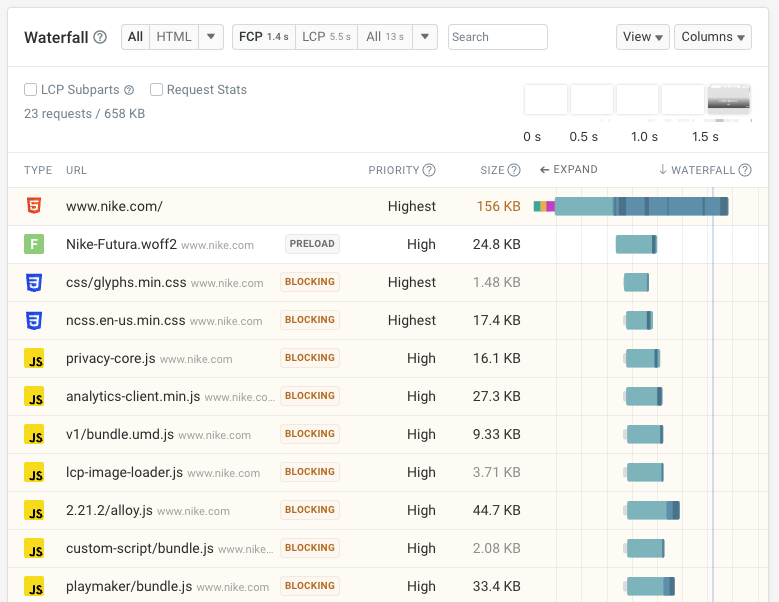This screenshot has width=779, height=602.
Task: Click the font icon for Nike-Futura.woff2
Action: 34,244
